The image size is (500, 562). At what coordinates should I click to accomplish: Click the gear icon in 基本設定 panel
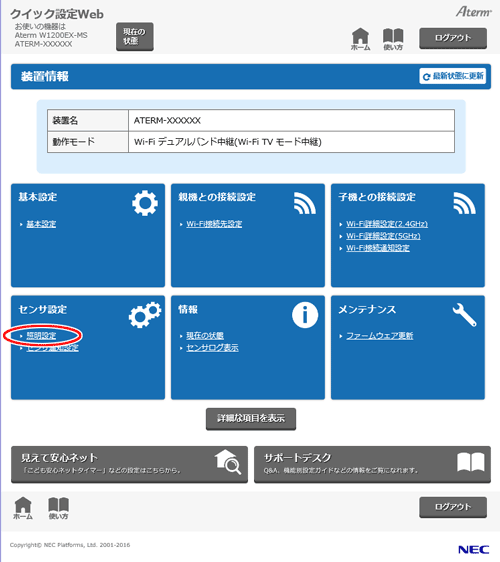145,203
